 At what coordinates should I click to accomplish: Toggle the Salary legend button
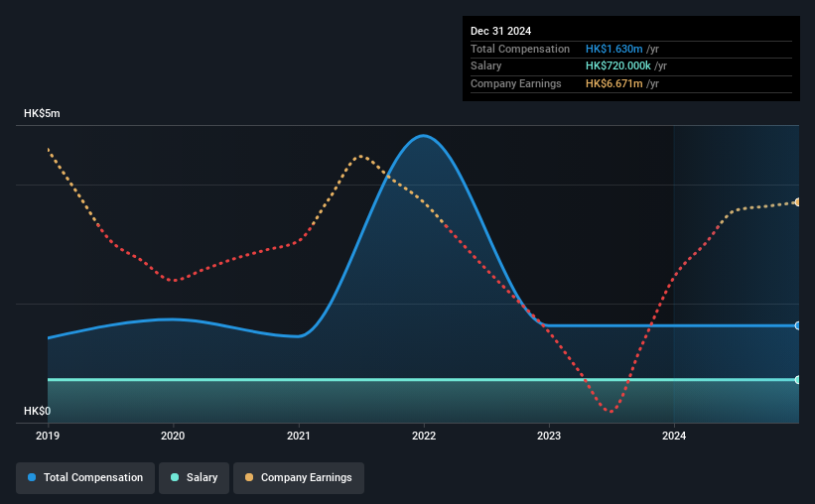click(194, 478)
